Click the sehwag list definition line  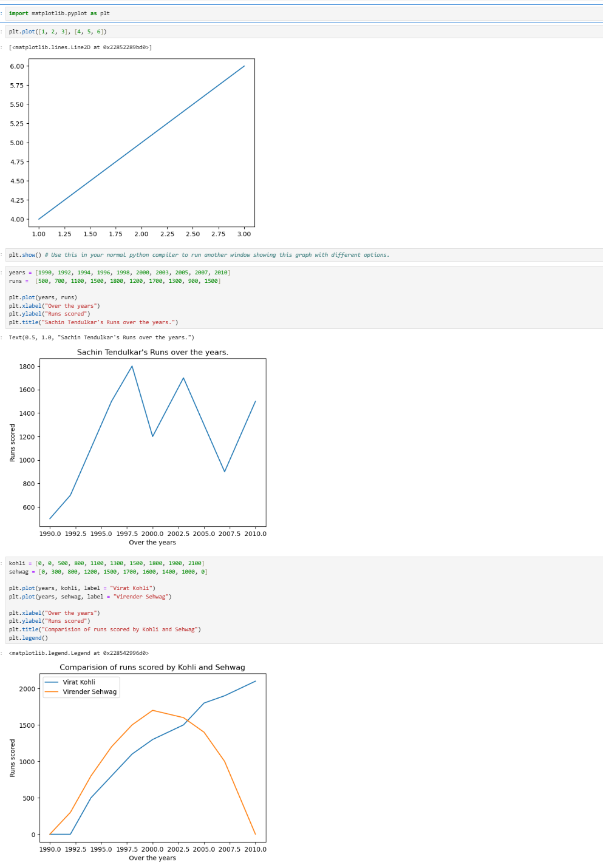108,572
